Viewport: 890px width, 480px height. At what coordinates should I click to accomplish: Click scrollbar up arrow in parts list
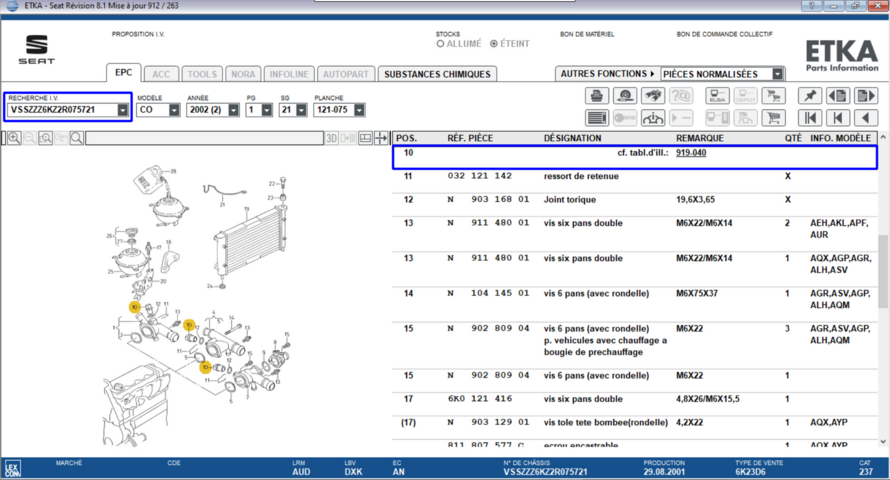pyautogui.click(x=883, y=137)
